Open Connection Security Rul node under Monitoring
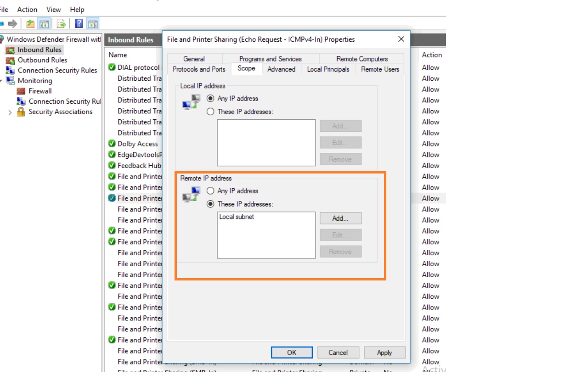570x392 pixels. tap(65, 101)
